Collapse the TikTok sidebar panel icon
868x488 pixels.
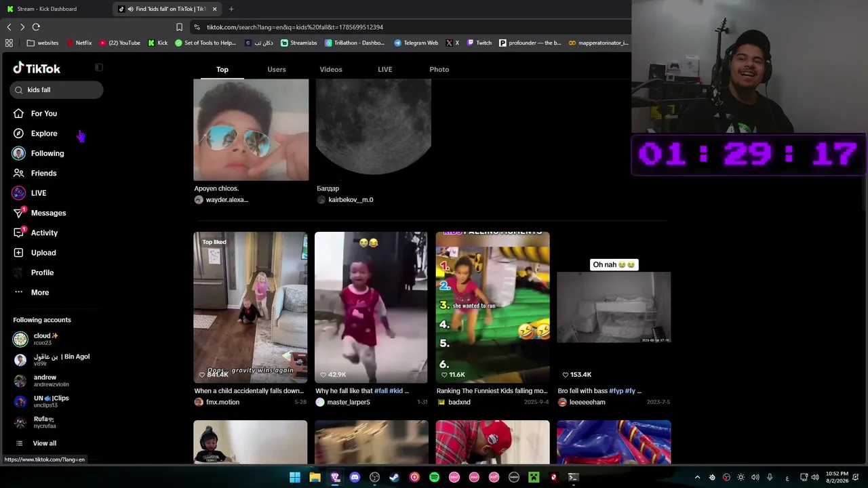99,67
